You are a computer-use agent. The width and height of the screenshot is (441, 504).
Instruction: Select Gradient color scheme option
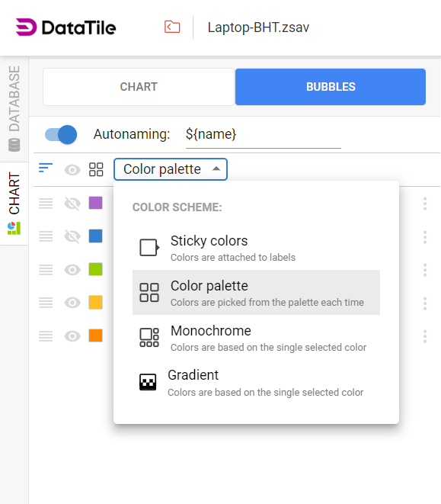[257, 383]
